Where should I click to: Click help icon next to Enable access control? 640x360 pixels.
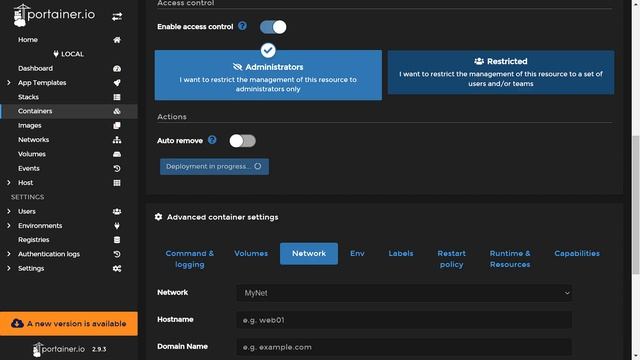click(242, 26)
